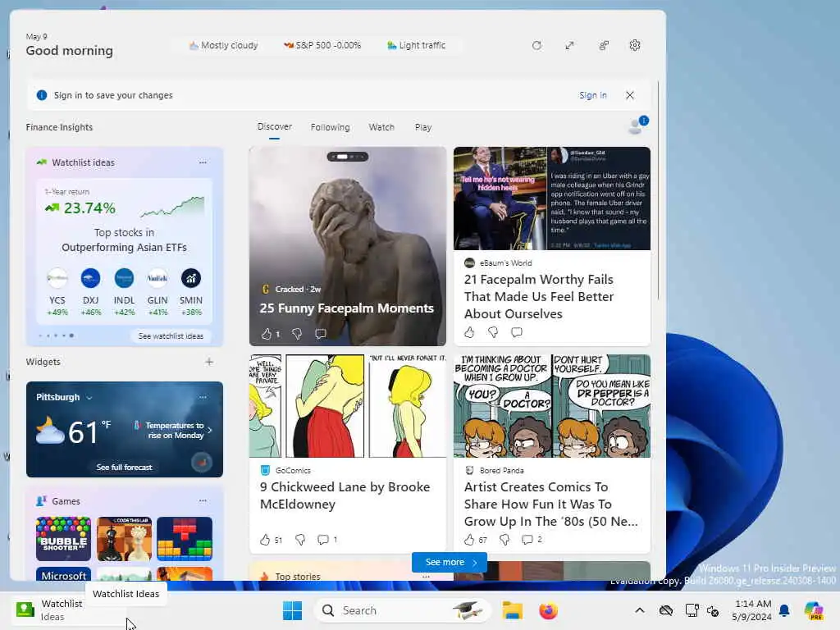Screen dimensions: 840x630
Task: Open File Explorer from taskbar
Action: (512, 610)
